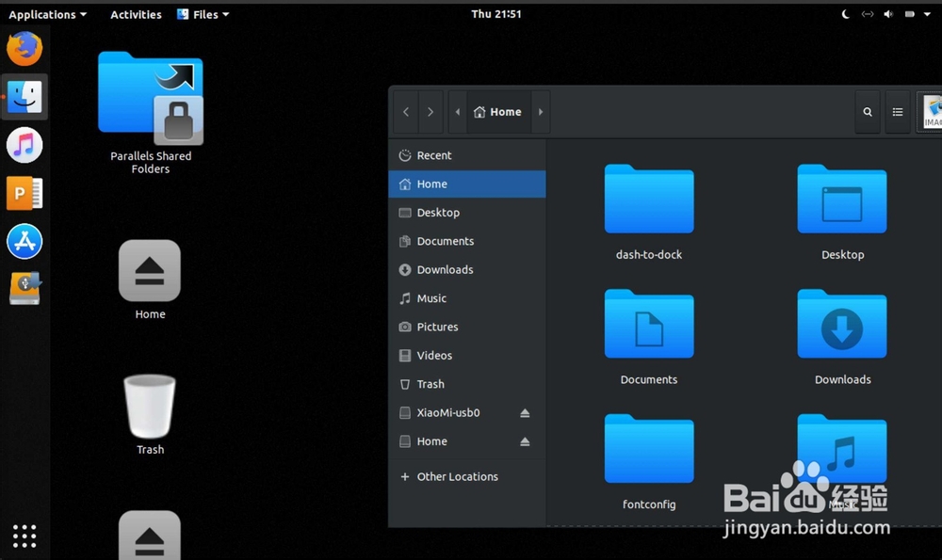Go back in the Files window
The image size is (942, 560).
(x=406, y=112)
